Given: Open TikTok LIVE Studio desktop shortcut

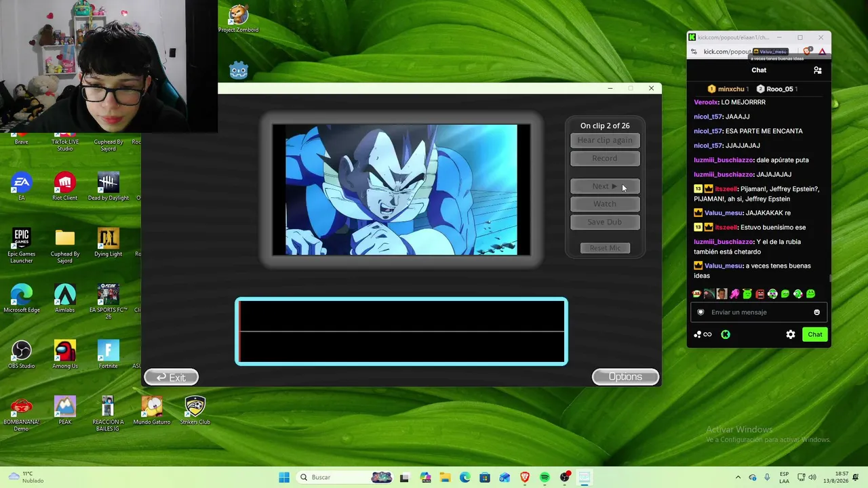Looking at the screenshot, I should [x=65, y=140].
